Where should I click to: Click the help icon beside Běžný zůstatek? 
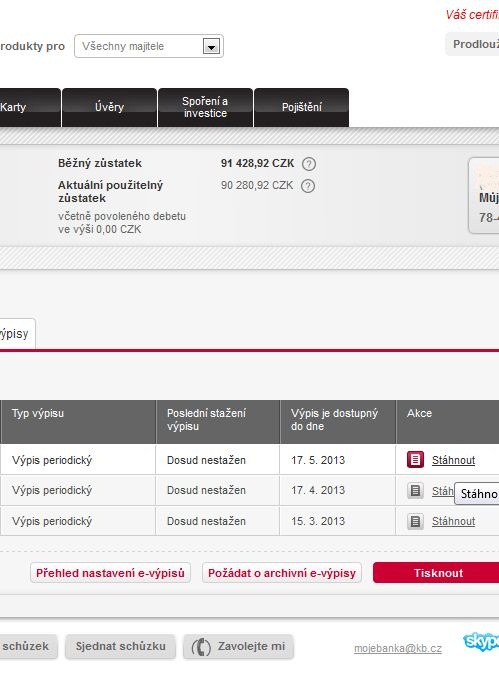coord(309,164)
